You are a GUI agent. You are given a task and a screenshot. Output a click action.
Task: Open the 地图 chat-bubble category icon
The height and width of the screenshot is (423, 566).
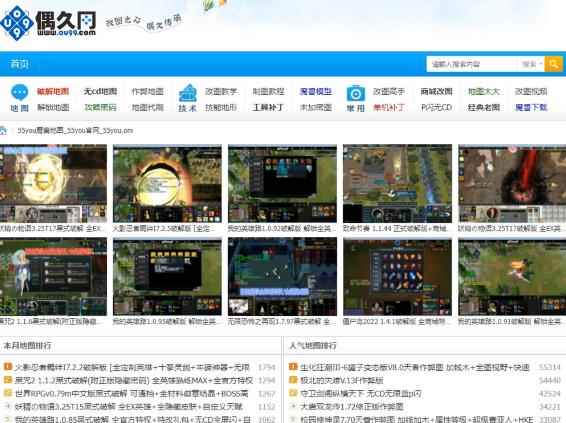pyautogui.click(x=19, y=92)
